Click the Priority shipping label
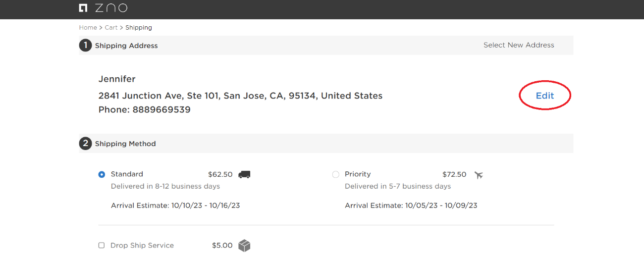This screenshot has height=259, width=644. [358, 174]
